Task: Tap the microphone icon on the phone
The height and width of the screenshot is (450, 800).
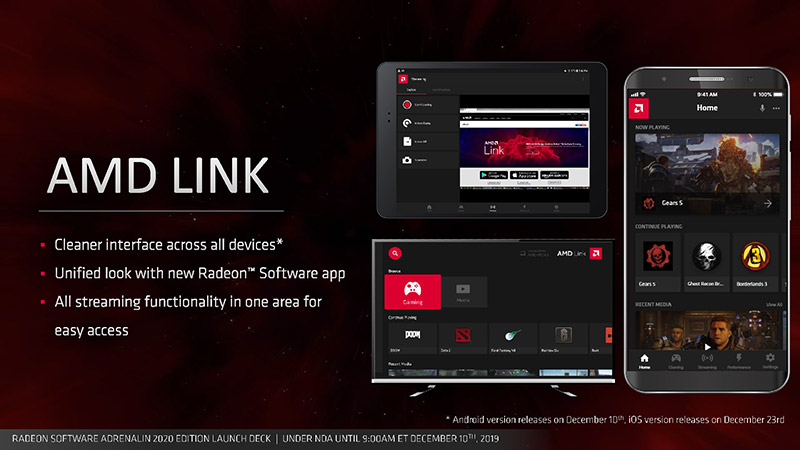Action: pyautogui.click(x=762, y=108)
